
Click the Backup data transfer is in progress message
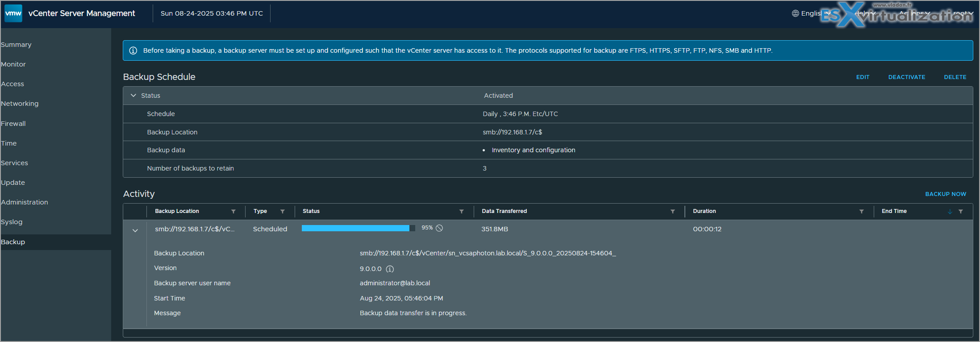click(413, 313)
